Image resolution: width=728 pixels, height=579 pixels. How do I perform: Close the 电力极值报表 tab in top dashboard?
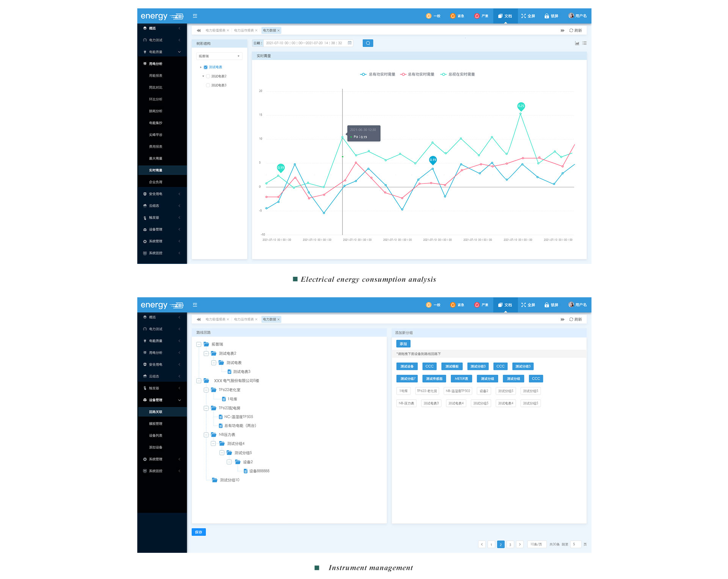coord(228,30)
